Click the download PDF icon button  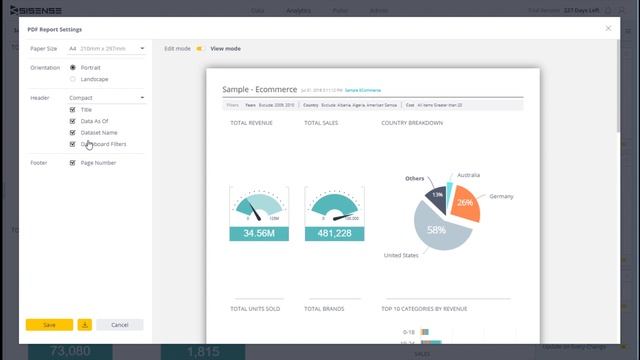[x=85, y=325]
